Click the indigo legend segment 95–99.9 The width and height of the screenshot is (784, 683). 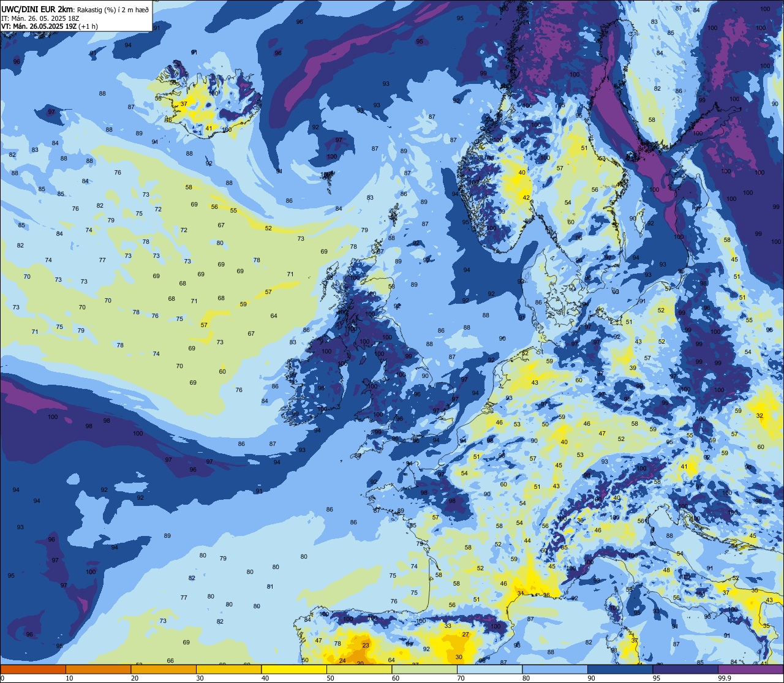[x=685, y=669]
